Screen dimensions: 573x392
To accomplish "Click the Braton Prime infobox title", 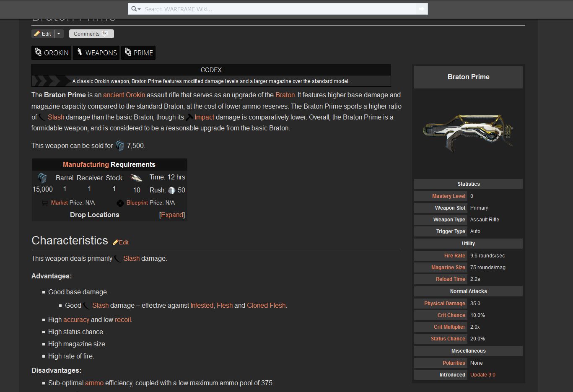I will pyautogui.click(x=468, y=77).
